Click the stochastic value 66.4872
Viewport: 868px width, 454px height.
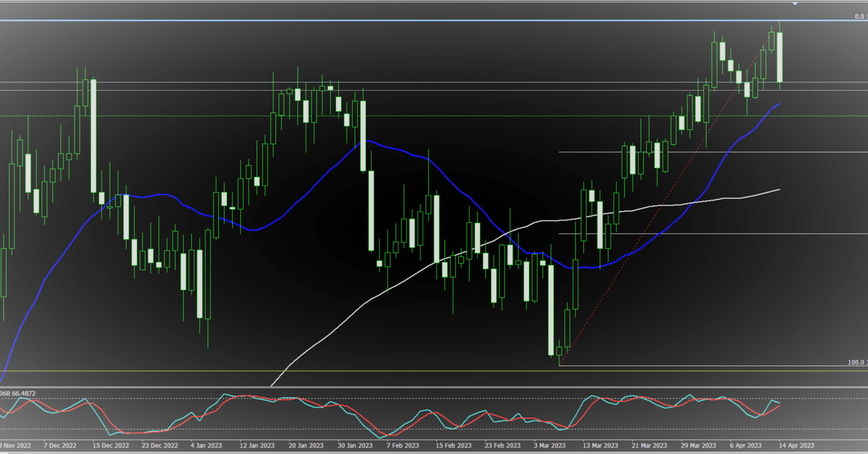(x=24, y=393)
